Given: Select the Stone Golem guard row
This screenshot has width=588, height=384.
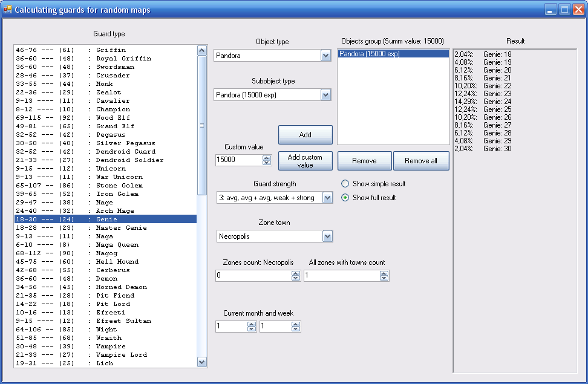Looking at the screenshot, I should coord(105,185).
